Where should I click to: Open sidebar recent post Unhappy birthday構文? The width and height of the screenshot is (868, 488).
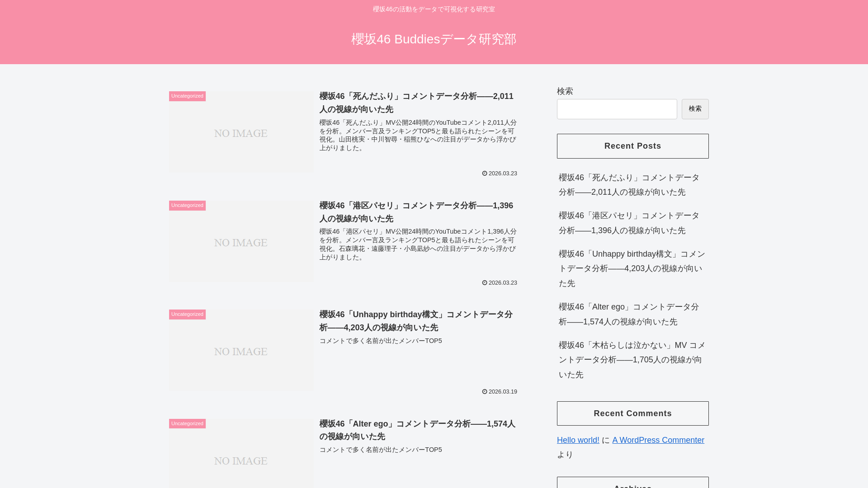[x=632, y=268]
